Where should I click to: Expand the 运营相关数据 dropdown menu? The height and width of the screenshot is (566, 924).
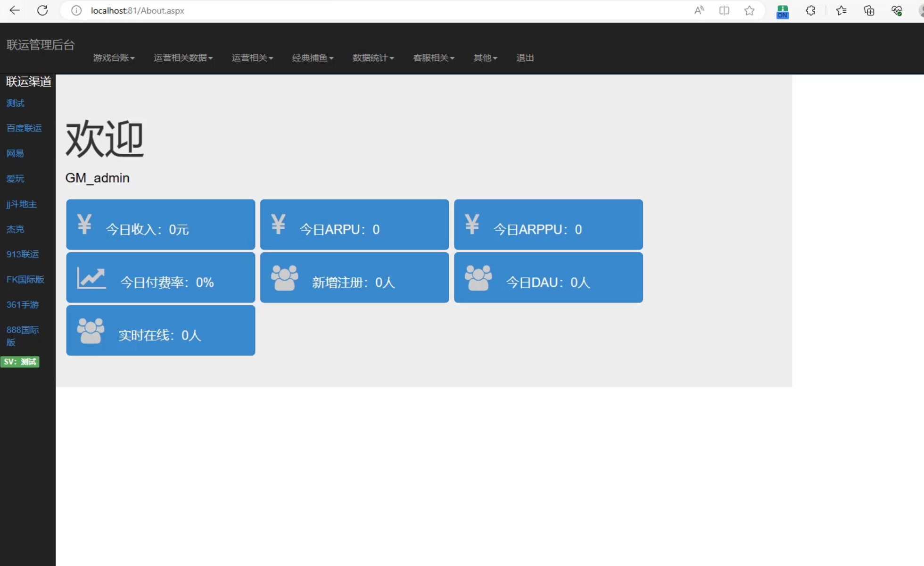coord(183,58)
